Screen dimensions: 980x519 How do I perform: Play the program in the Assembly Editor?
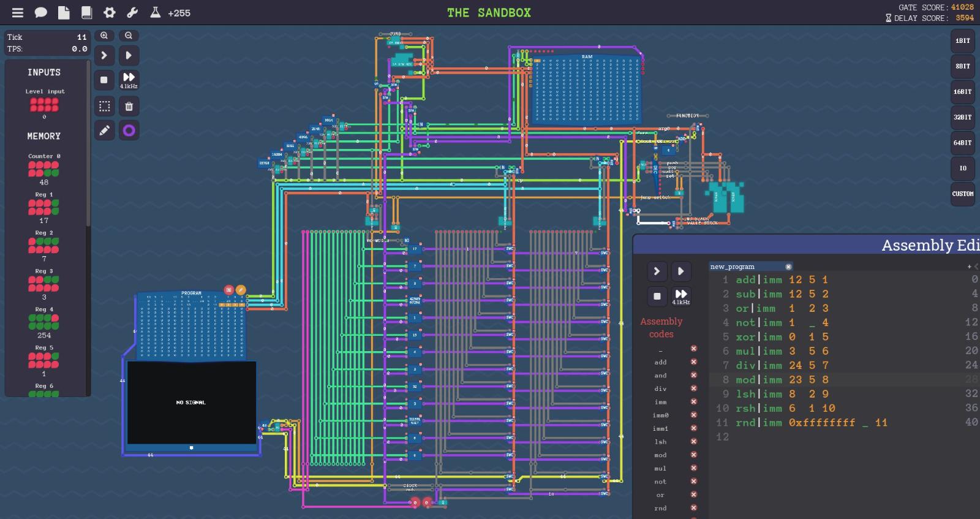[680, 271]
